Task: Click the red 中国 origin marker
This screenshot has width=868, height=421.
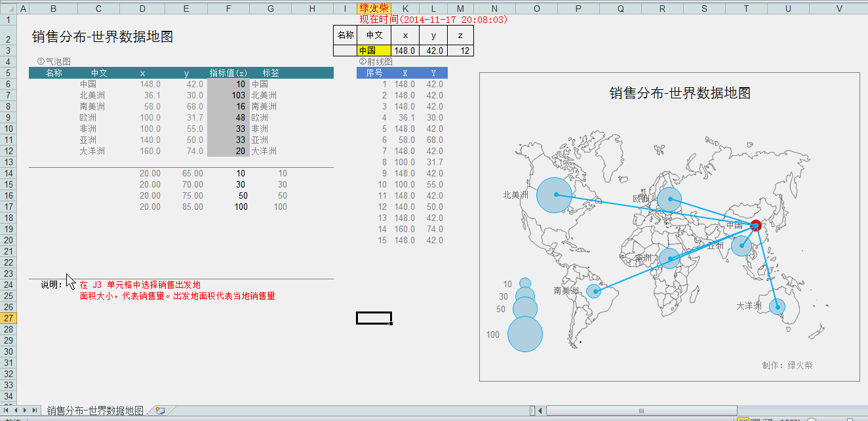Action: coord(756,225)
